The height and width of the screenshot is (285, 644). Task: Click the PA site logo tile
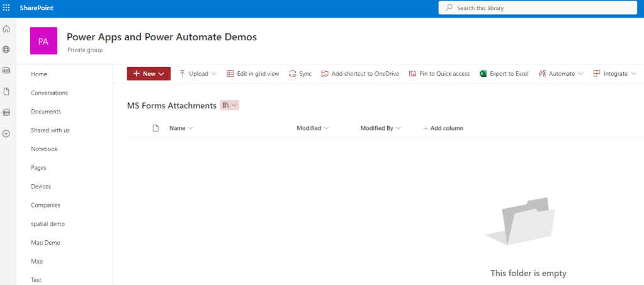coord(43,41)
